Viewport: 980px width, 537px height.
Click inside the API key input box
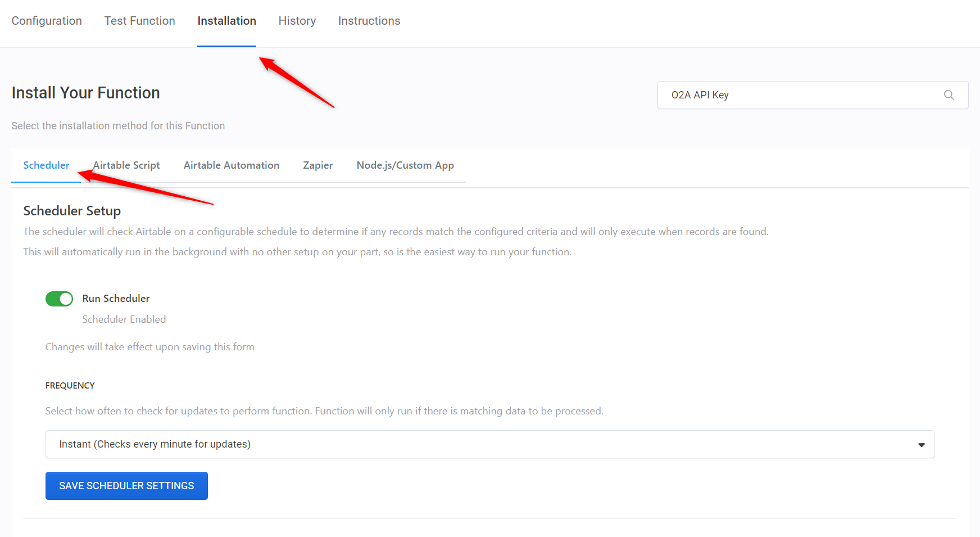(x=787, y=95)
